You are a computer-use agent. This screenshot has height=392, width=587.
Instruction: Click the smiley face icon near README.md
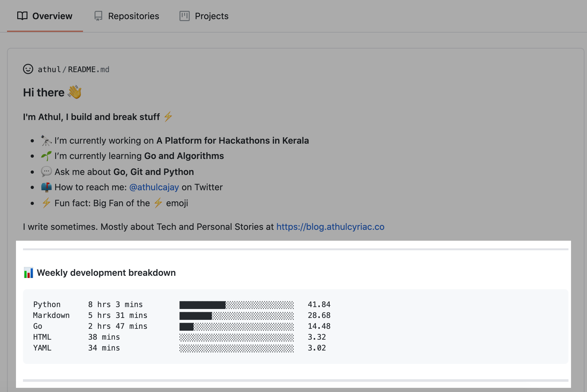pos(28,69)
